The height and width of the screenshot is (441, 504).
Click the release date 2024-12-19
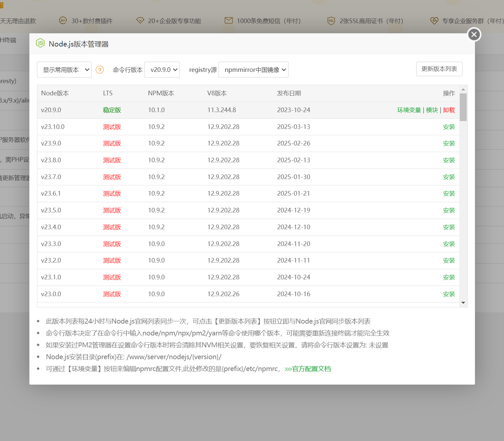pos(293,210)
